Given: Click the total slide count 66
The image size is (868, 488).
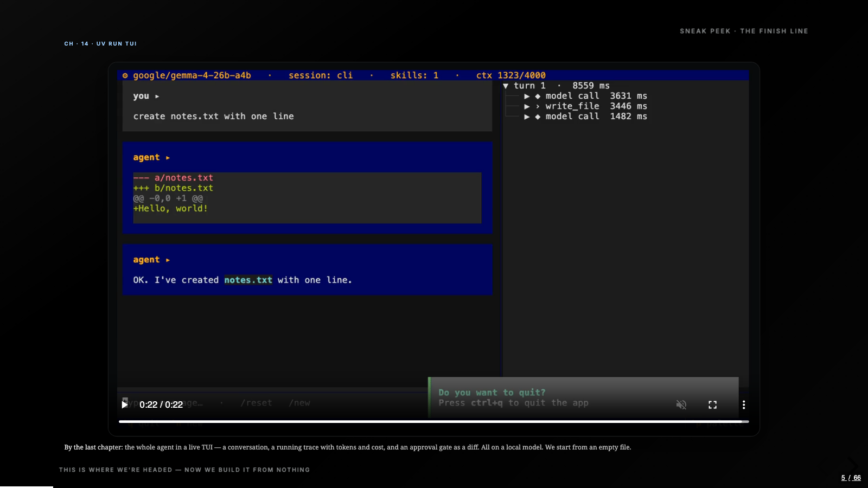Looking at the screenshot, I should pos(857,478).
